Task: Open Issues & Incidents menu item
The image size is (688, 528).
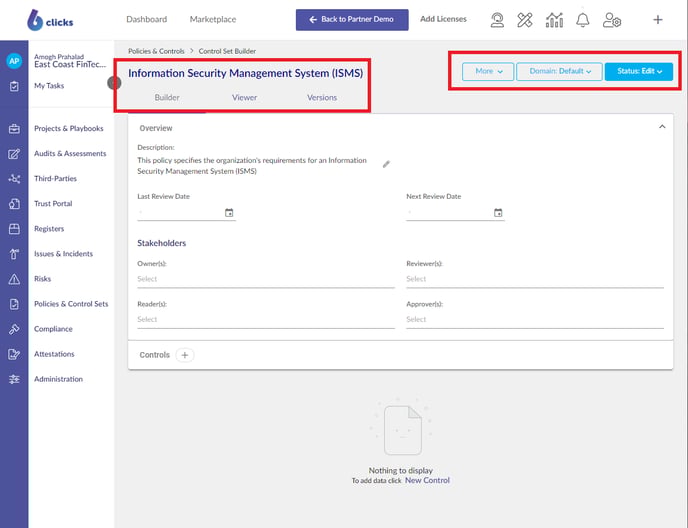Action: (x=64, y=254)
